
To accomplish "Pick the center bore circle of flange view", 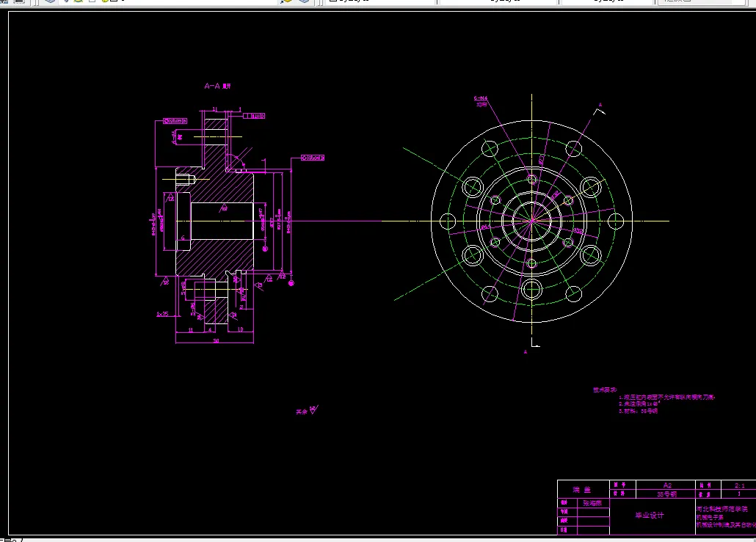I will [x=531, y=221].
